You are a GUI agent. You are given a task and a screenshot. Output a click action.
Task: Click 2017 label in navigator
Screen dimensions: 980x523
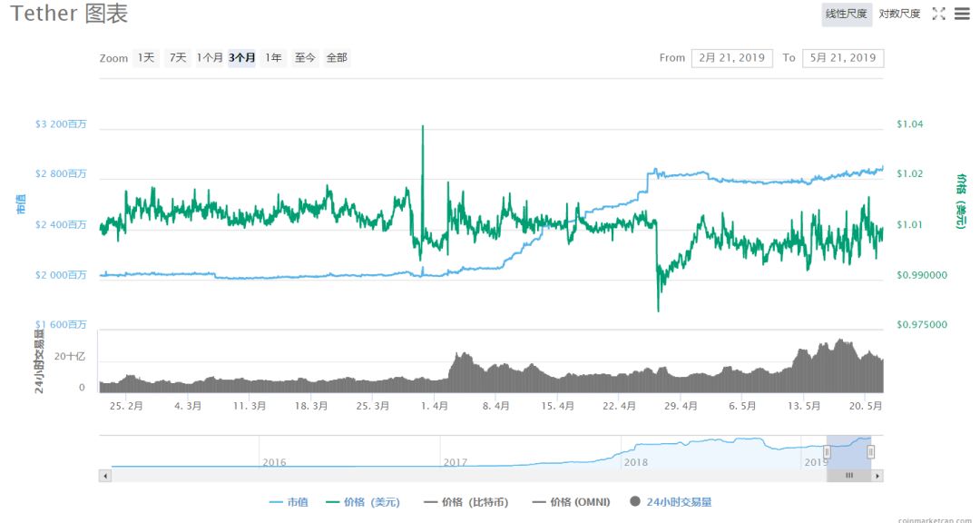point(455,462)
